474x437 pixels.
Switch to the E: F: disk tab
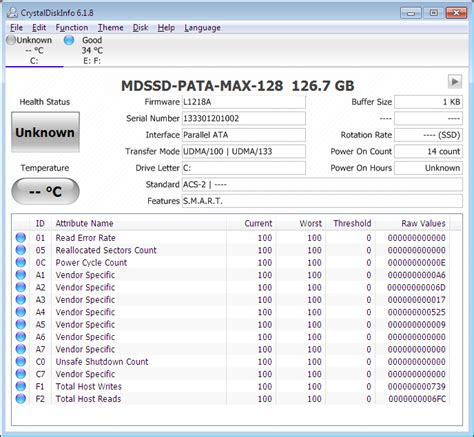tap(92, 50)
